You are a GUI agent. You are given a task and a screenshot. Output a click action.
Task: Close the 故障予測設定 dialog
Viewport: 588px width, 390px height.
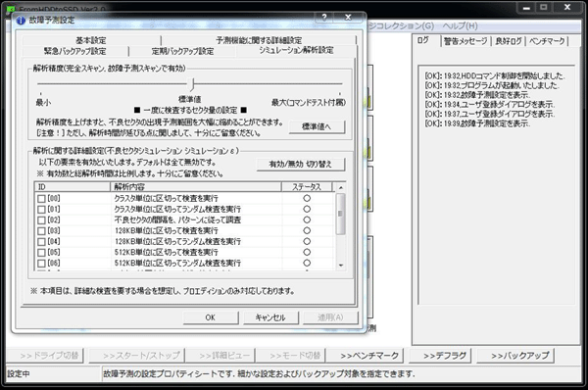(348, 17)
